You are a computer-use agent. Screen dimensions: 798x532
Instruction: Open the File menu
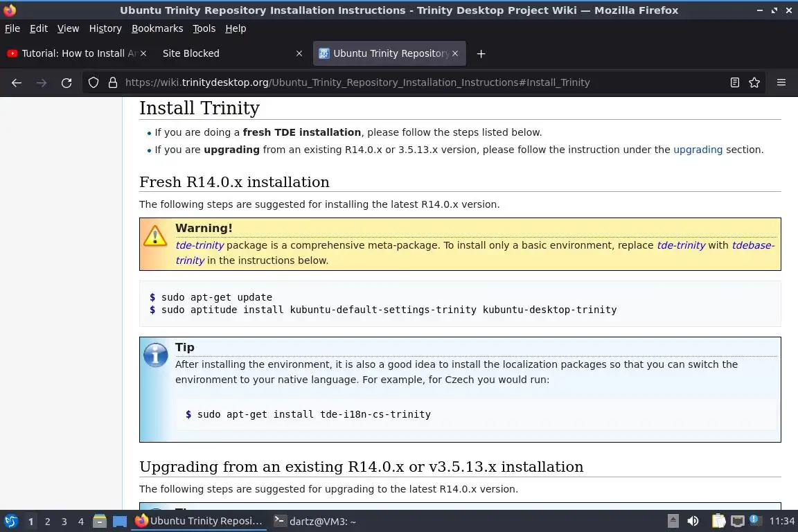[x=12, y=28]
